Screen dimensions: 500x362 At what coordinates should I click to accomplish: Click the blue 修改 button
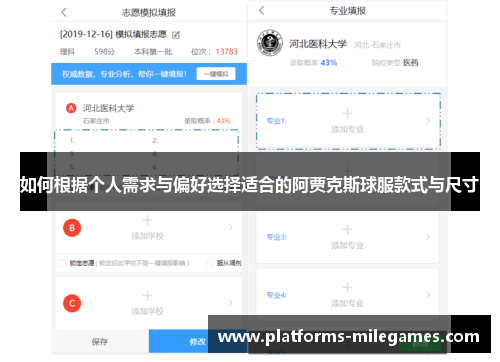pos(197,341)
